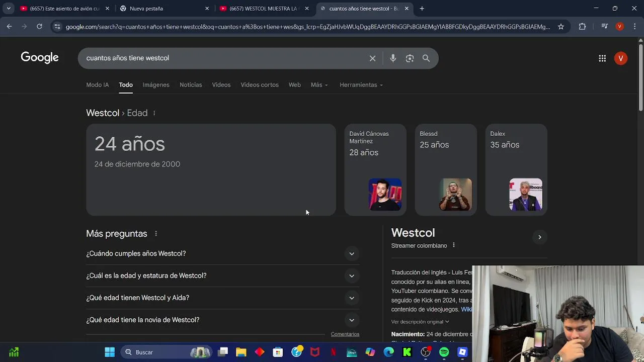Open the Chrome three-dot menu
The height and width of the screenshot is (362, 644).
[x=634, y=27]
